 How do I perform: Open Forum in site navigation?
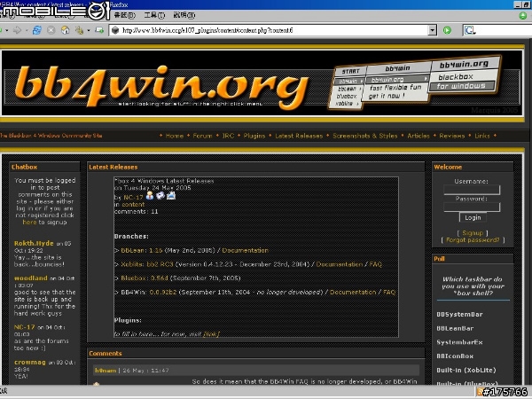[x=202, y=136]
